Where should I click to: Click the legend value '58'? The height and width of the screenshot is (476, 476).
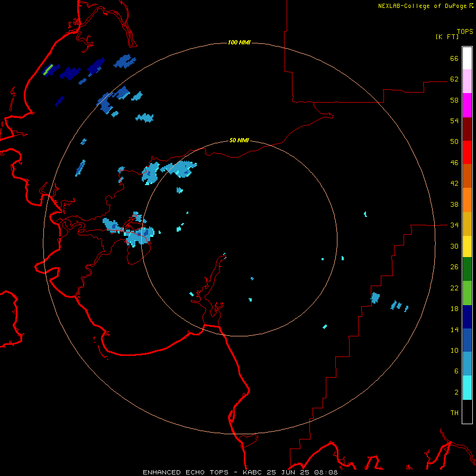point(454,100)
